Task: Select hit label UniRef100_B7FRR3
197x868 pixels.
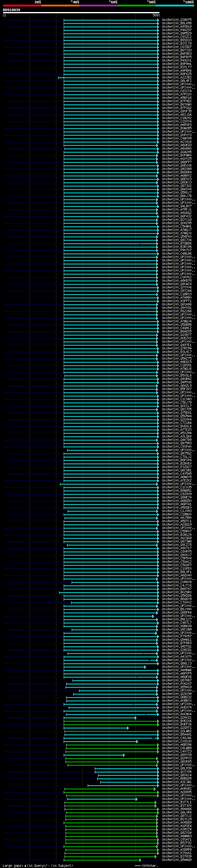Action: pyautogui.click(x=177, y=643)
